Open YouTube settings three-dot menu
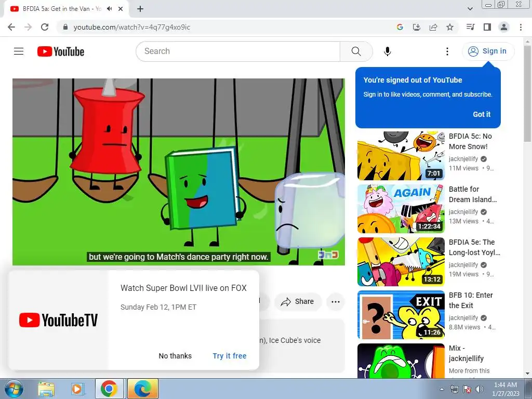 [x=447, y=51]
